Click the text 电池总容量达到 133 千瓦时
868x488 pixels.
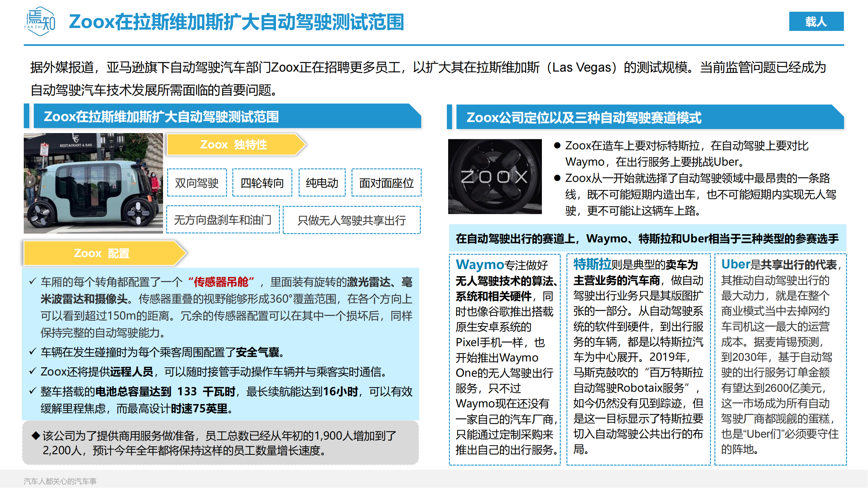(165, 392)
